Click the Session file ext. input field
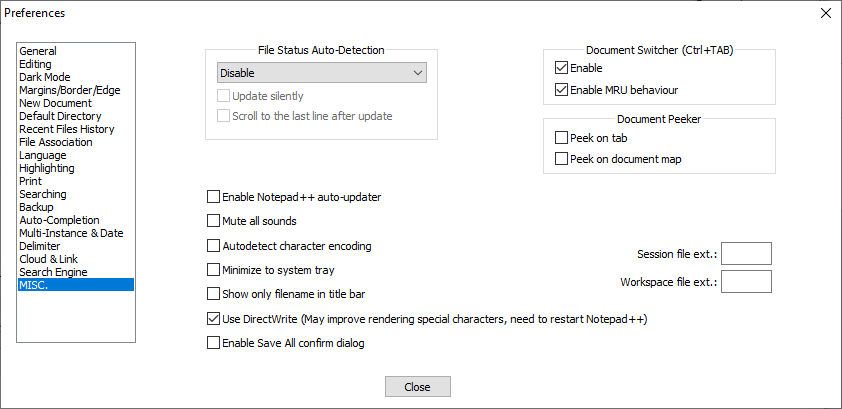This screenshot has width=842, height=409. pos(746,253)
